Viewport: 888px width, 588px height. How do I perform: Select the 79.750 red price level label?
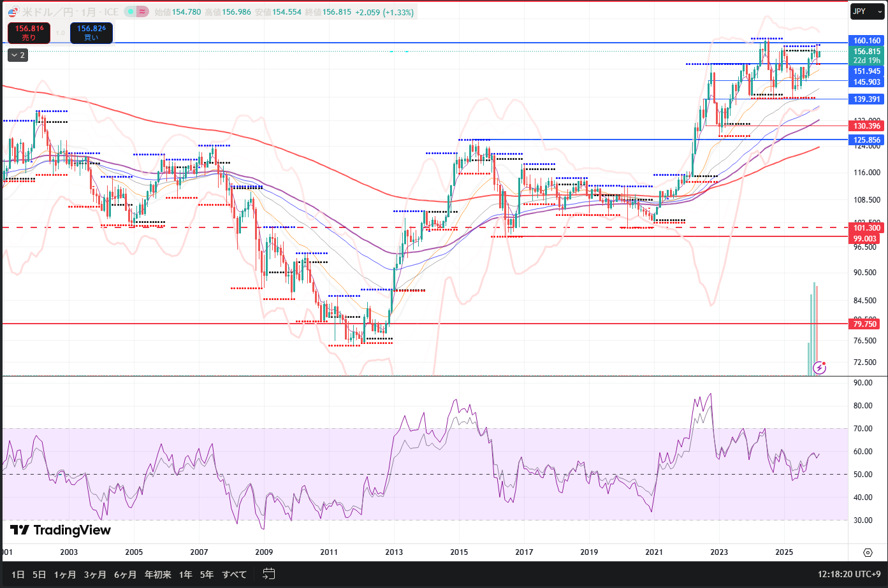[x=865, y=324]
